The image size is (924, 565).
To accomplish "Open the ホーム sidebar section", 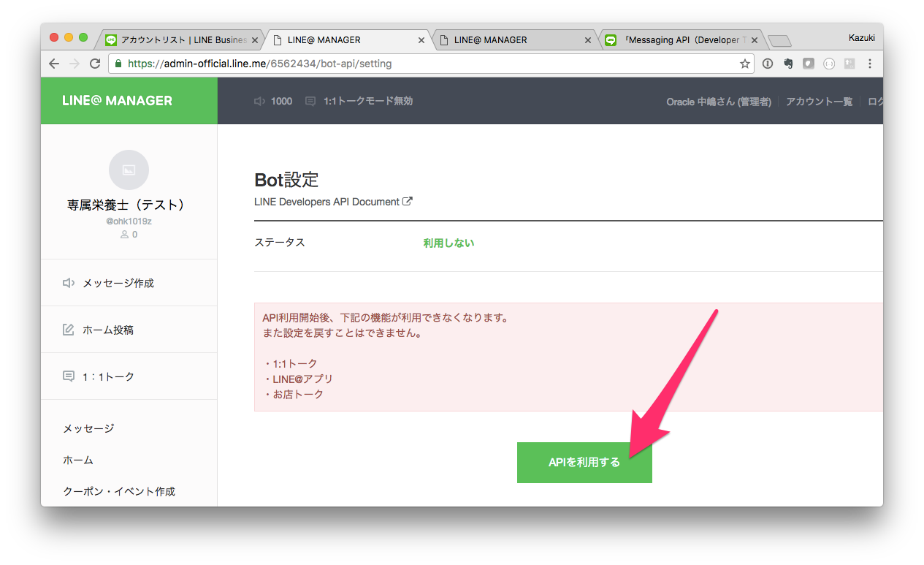I will click(x=78, y=460).
